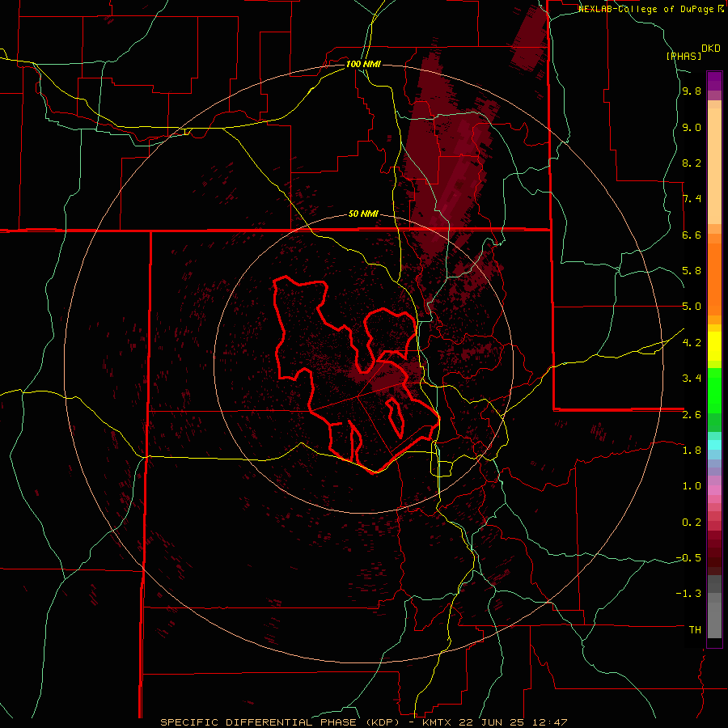Click the 7.4 scale label
This screenshot has height=728, width=728.
click(x=692, y=199)
